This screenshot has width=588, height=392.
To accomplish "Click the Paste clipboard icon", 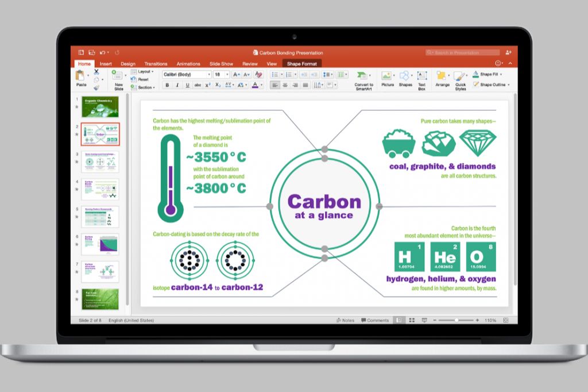I will (x=80, y=76).
